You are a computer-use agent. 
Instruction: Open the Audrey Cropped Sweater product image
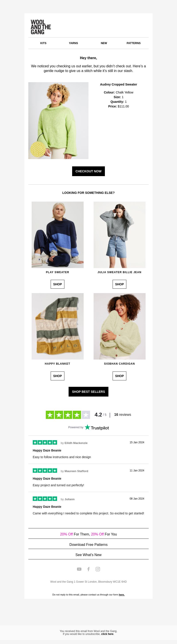coord(58,121)
